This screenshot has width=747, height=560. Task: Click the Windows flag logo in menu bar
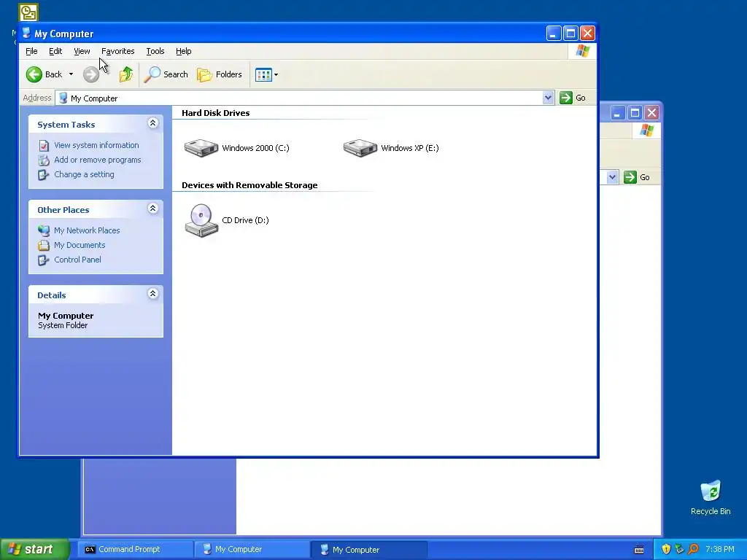pyautogui.click(x=582, y=51)
